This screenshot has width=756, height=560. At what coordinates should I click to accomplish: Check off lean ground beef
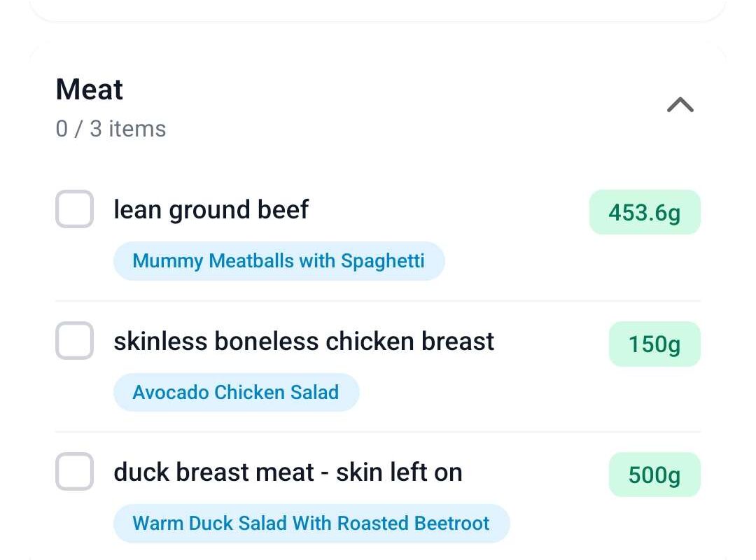(74, 209)
